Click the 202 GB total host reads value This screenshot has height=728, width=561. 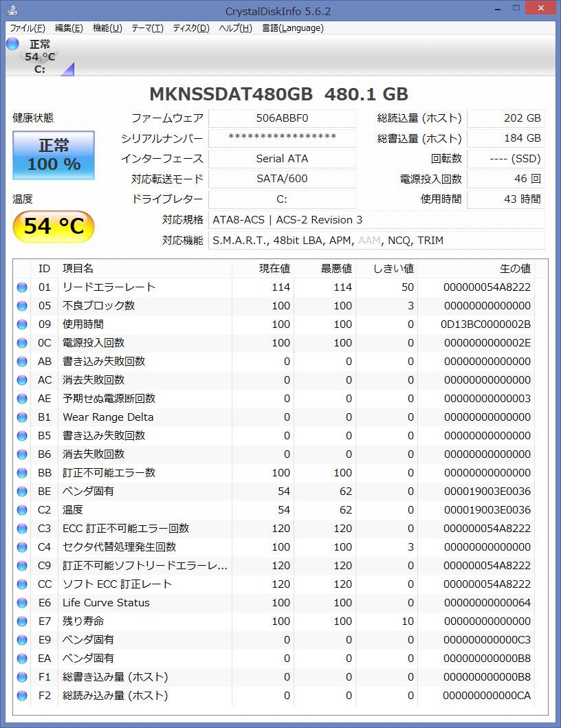pyautogui.click(x=506, y=118)
